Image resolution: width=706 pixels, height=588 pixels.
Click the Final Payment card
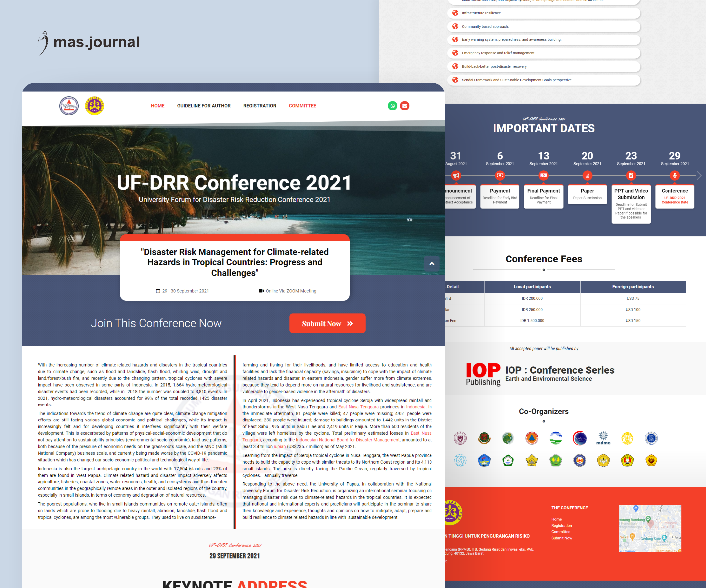[x=544, y=197]
